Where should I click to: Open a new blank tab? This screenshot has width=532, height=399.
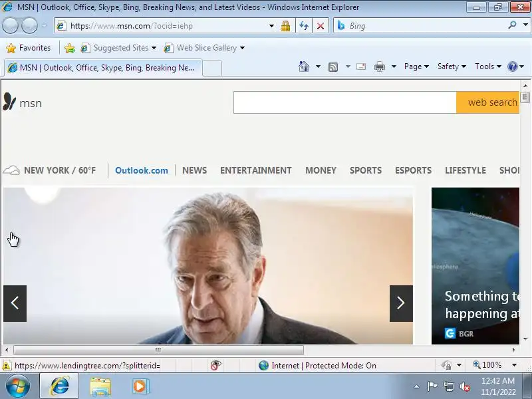(212, 68)
